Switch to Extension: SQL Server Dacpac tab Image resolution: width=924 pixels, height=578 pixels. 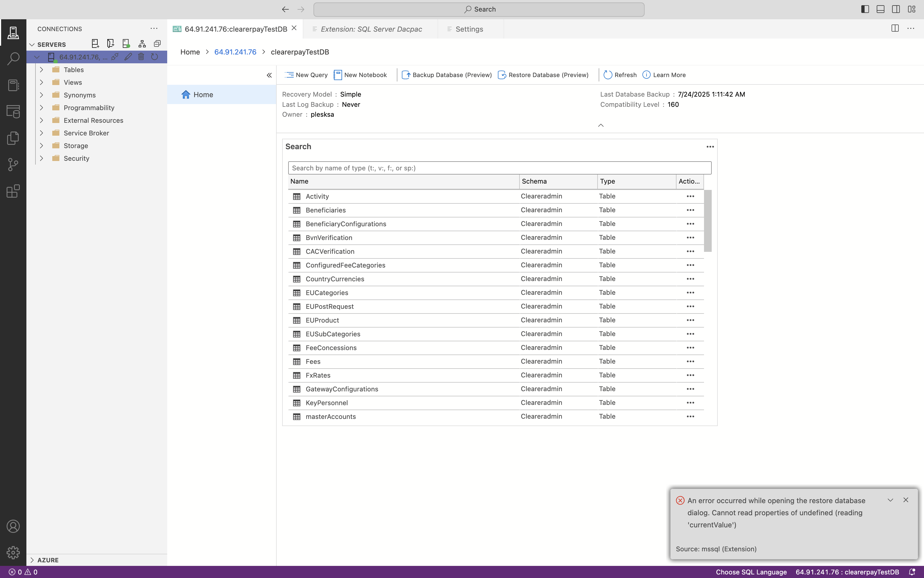pos(370,29)
